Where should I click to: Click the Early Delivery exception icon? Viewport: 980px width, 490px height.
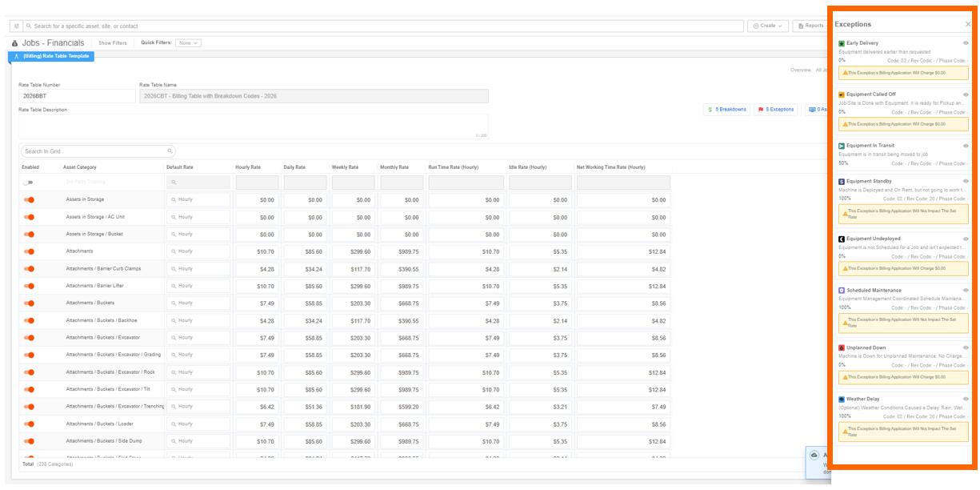[x=842, y=43]
